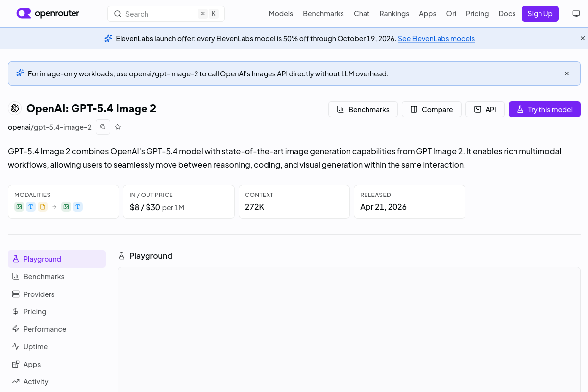
Task: Open the Benchmarks button beside Compare
Action: 363,109
